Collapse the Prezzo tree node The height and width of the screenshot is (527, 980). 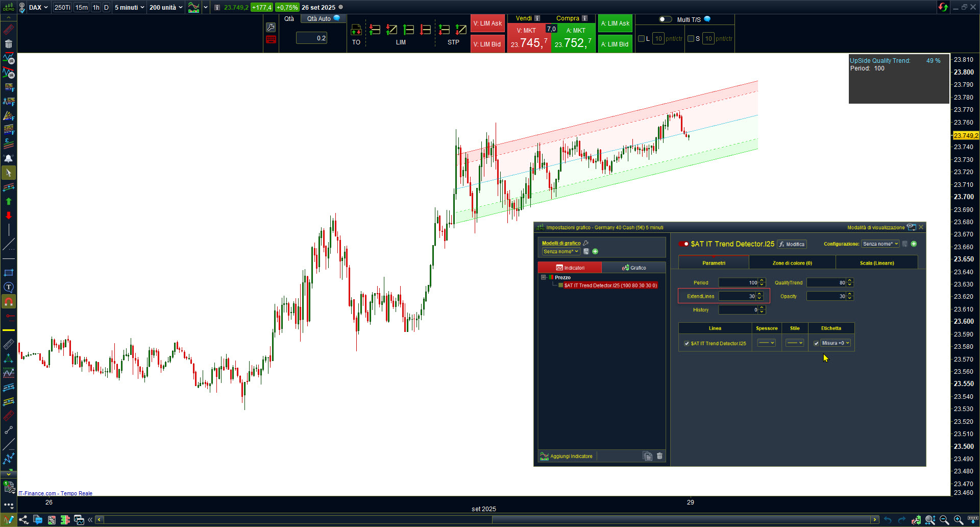(x=544, y=277)
